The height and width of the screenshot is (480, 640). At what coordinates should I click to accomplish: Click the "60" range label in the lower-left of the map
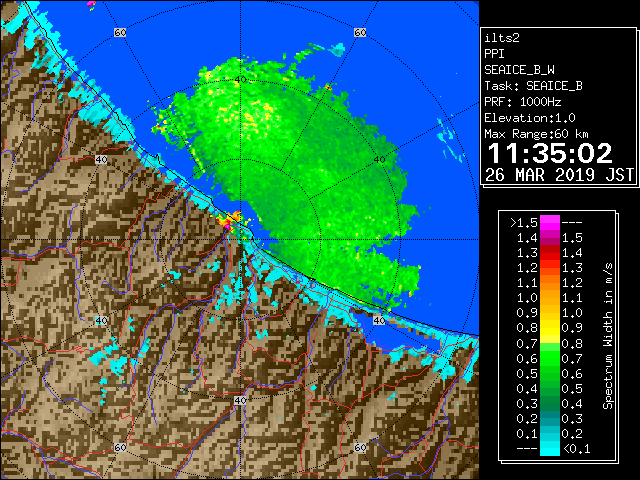[120, 447]
